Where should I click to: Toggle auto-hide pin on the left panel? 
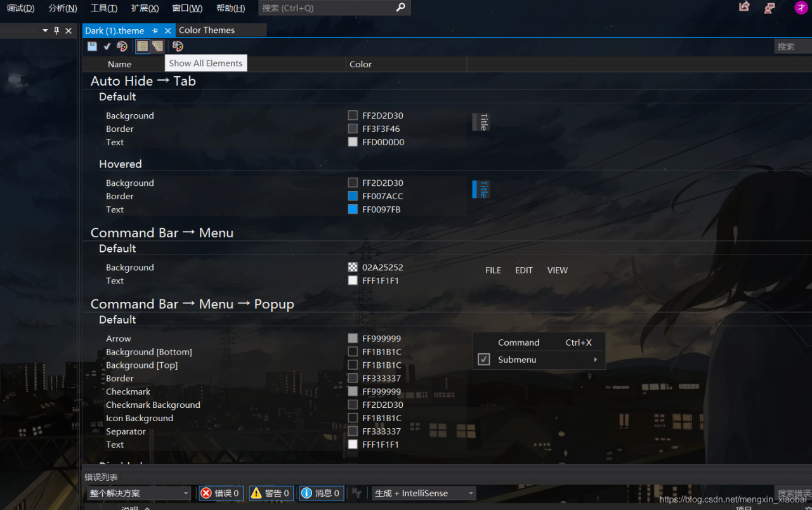pyautogui.click(x=56, y=30)
